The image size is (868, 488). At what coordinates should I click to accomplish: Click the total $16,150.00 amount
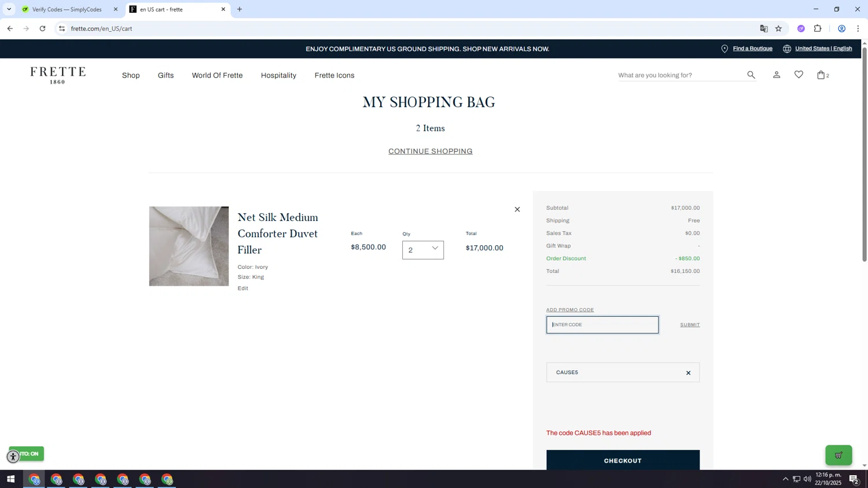click(x=685, y=271)
